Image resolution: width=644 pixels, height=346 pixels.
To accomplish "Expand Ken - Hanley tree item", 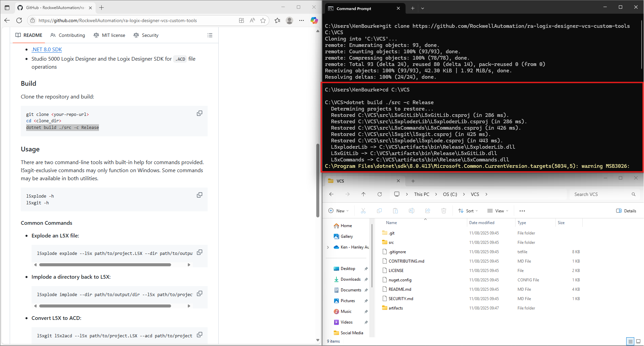I will tap(328, 247).
